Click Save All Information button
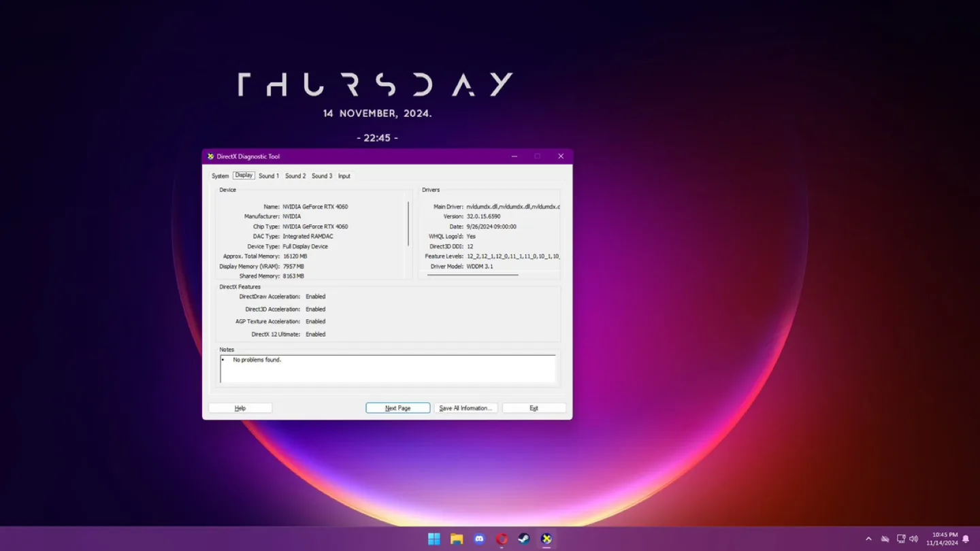 465,408
